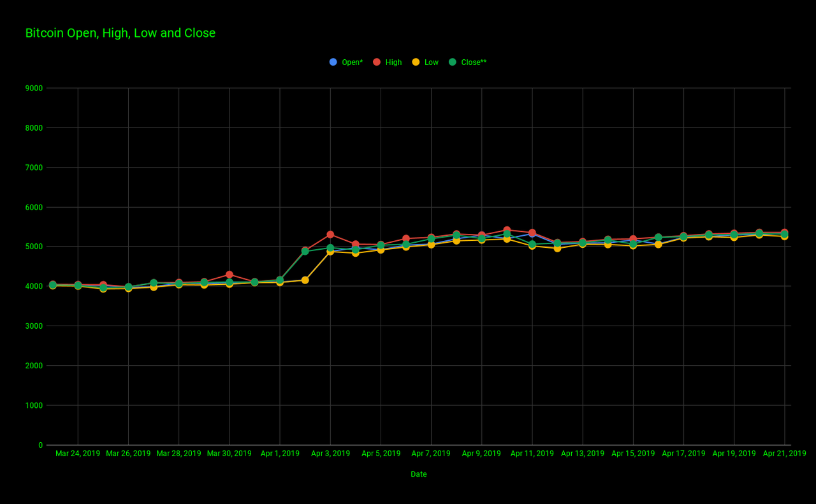Click the yellow Low point on Apr 8, 2019
816x504 pixels.
456,241
